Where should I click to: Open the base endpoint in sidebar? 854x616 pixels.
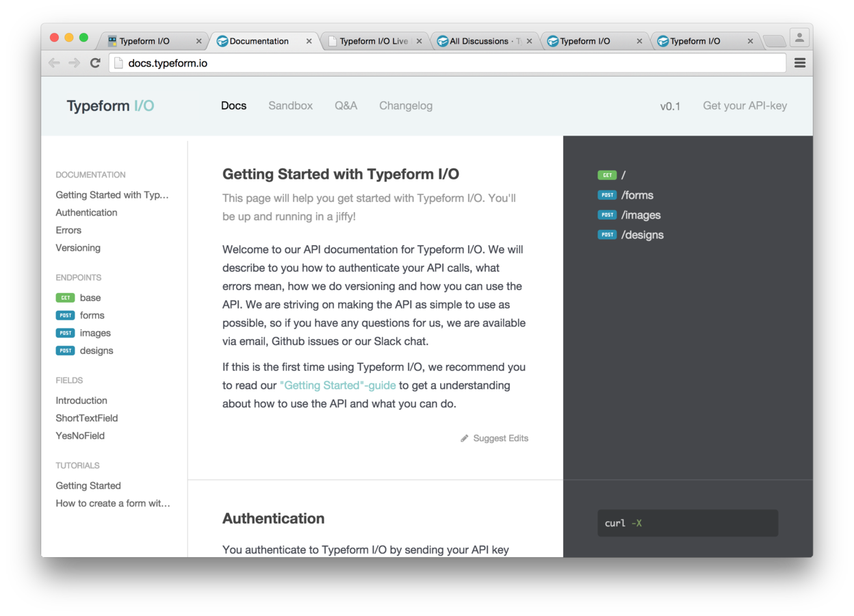pos(90,298)
